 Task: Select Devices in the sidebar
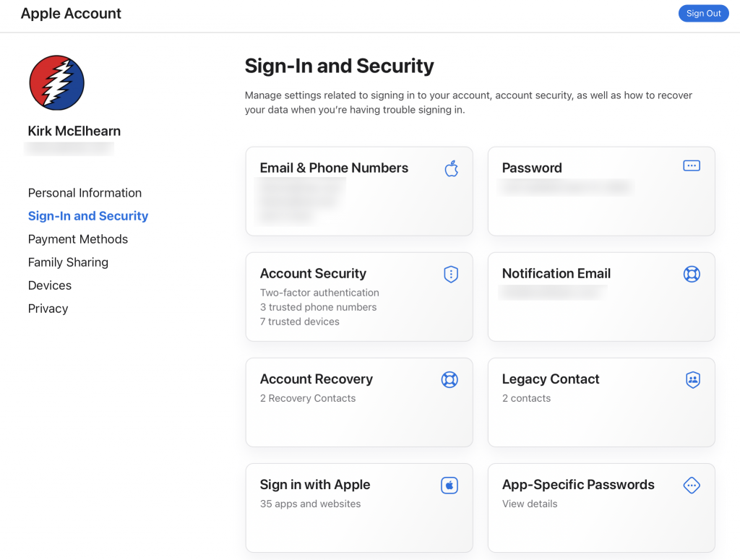[49, 285]
